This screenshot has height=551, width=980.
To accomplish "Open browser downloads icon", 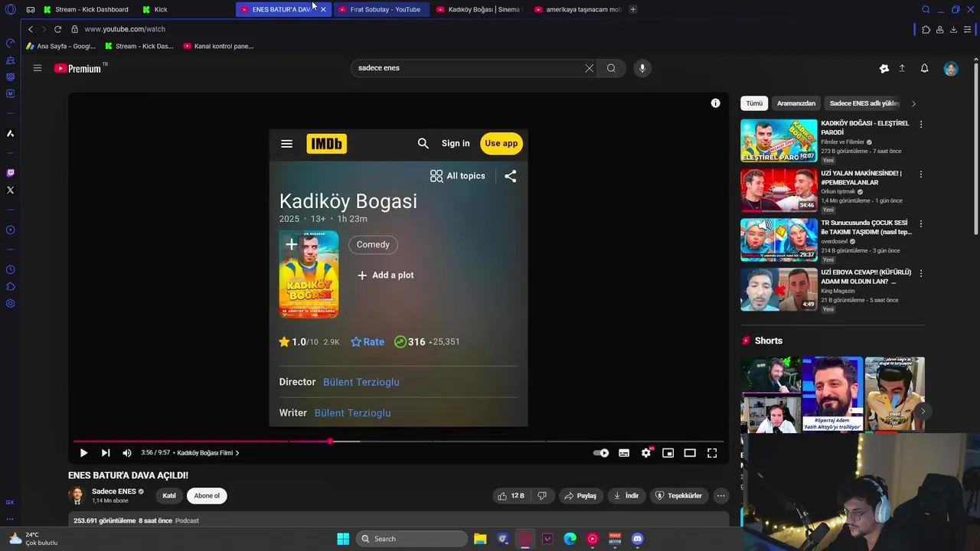I will pos(953,29).
